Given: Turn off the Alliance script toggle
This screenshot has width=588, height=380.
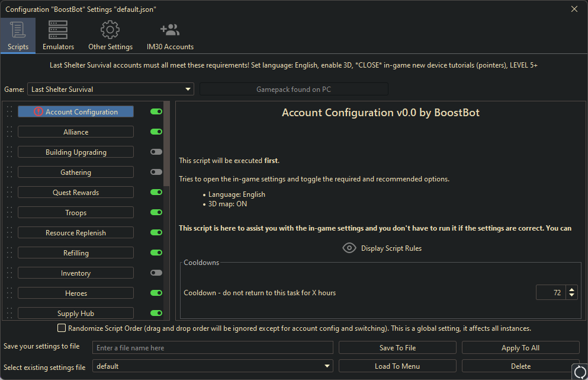Looking at the screenshot, I should pyautogui.click(x=155, y=132).
